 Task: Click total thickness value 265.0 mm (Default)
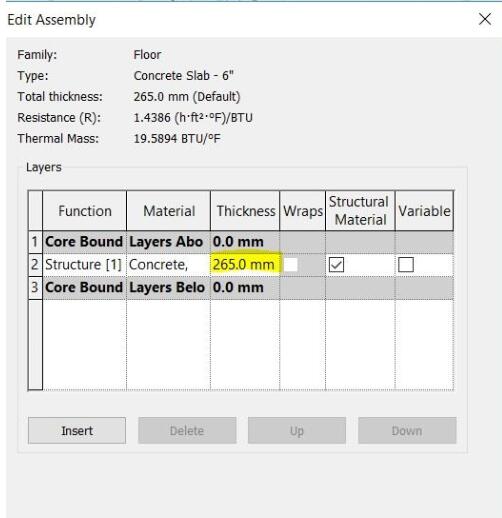(x=187, y=97)
